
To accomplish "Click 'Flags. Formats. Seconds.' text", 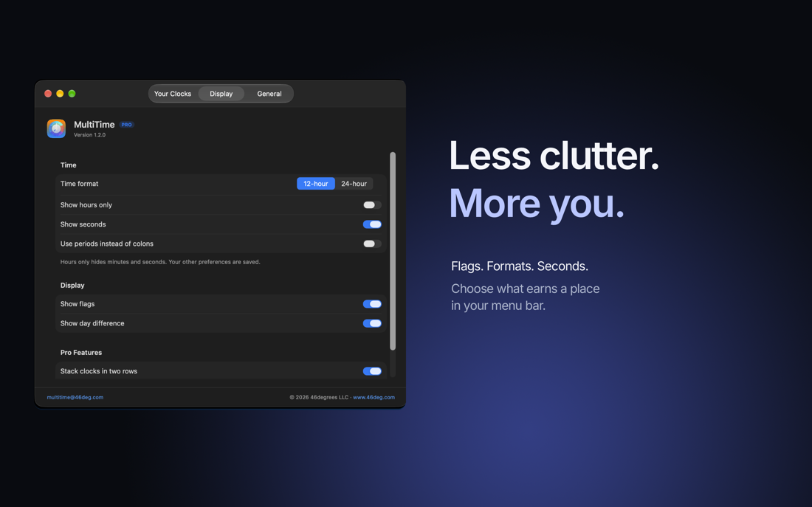I will click(520, 266).
